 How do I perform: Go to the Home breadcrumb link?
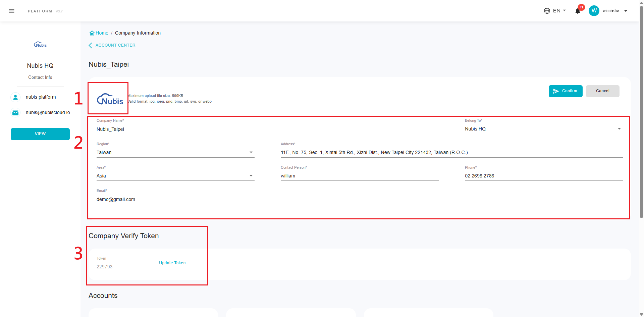click(102, 33)
